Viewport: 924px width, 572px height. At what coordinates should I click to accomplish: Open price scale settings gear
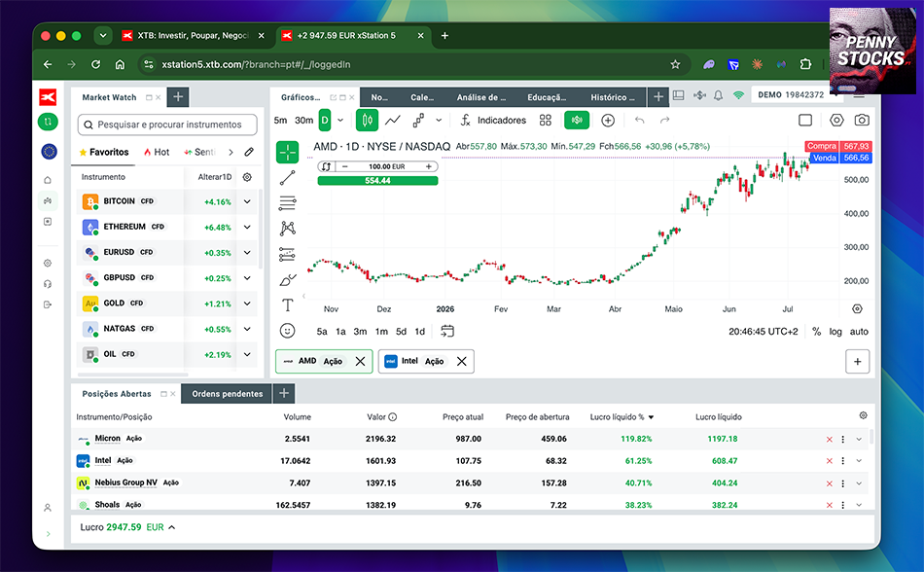[858, 308]
